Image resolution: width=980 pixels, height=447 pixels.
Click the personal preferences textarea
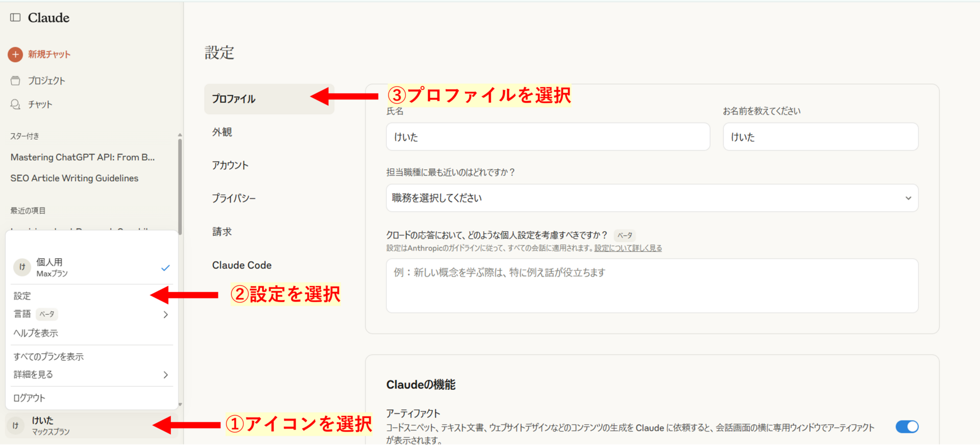click(652, 286)
